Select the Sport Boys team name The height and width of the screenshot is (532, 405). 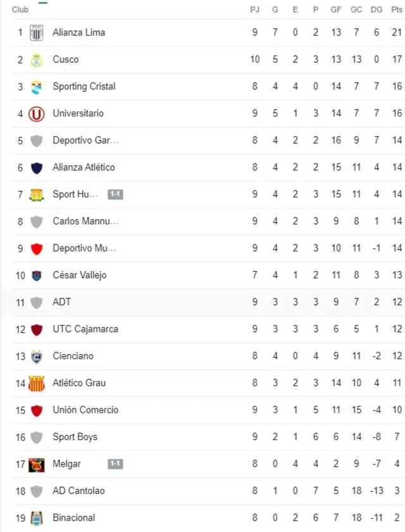(75, 437)
